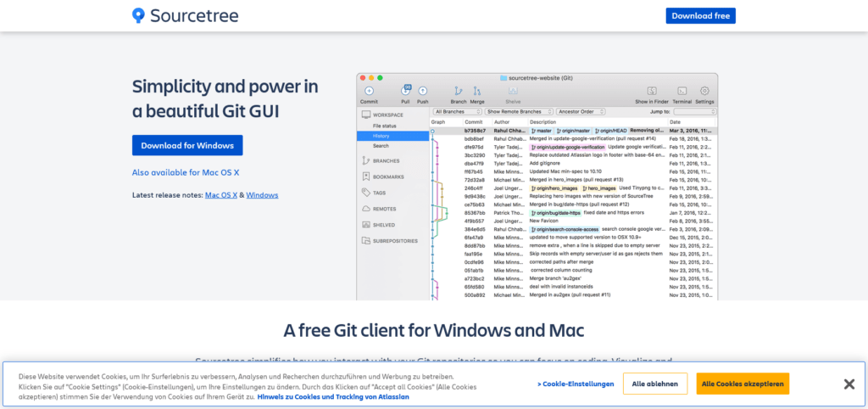The width and height of the screenshot is (868, 409).
Task: Open the Jump to dropdown
Action: pos(695,111)
